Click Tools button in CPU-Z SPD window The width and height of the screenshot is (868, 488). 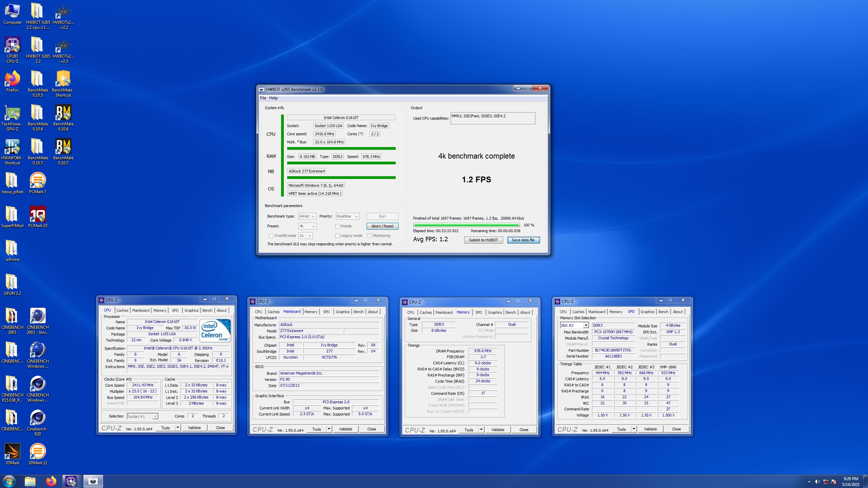[621, 429]
